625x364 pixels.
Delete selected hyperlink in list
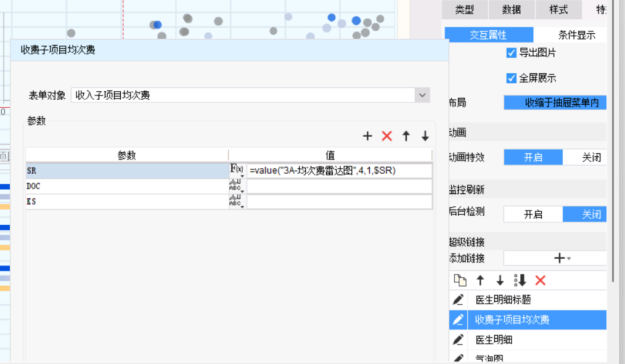(x=540, y=280)
